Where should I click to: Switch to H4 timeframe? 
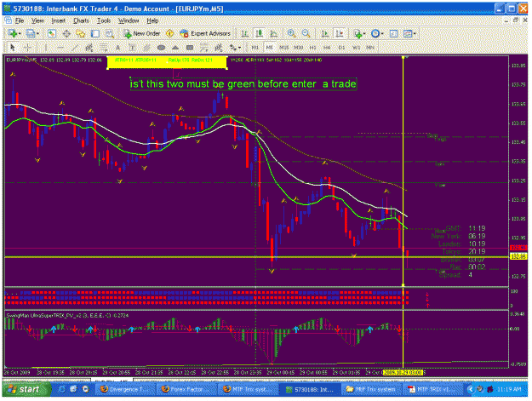click(327, 48)
